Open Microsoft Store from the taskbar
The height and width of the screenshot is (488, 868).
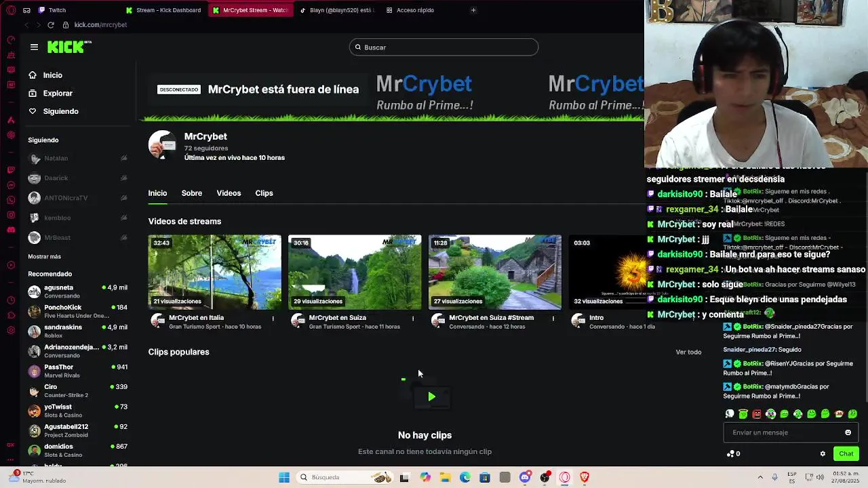point(485,478)
